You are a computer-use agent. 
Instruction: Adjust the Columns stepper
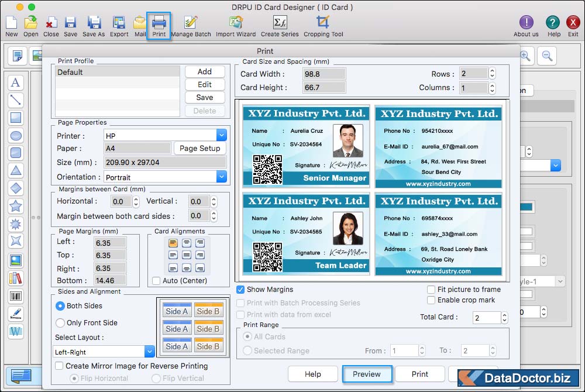coord(492,88)
